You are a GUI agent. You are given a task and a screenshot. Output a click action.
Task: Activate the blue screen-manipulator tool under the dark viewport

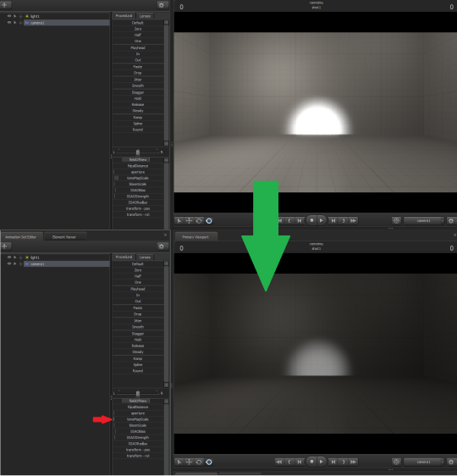point(209,462)
